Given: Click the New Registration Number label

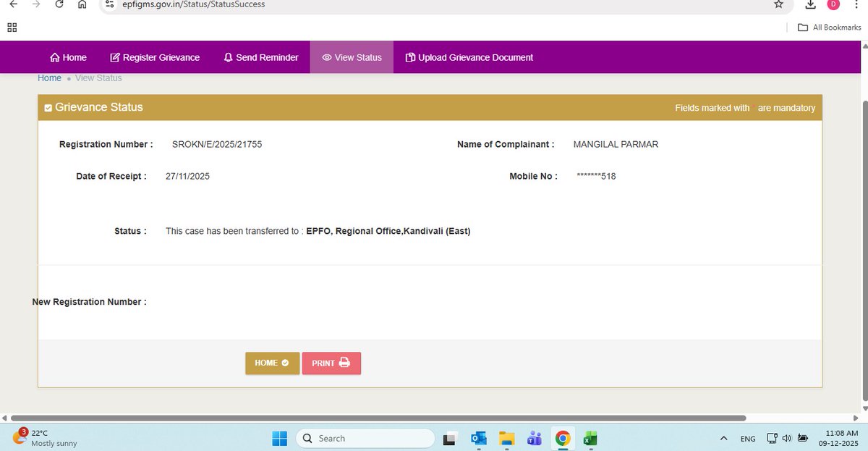Looking at the screenshot, I should click(x=89, y=301).
